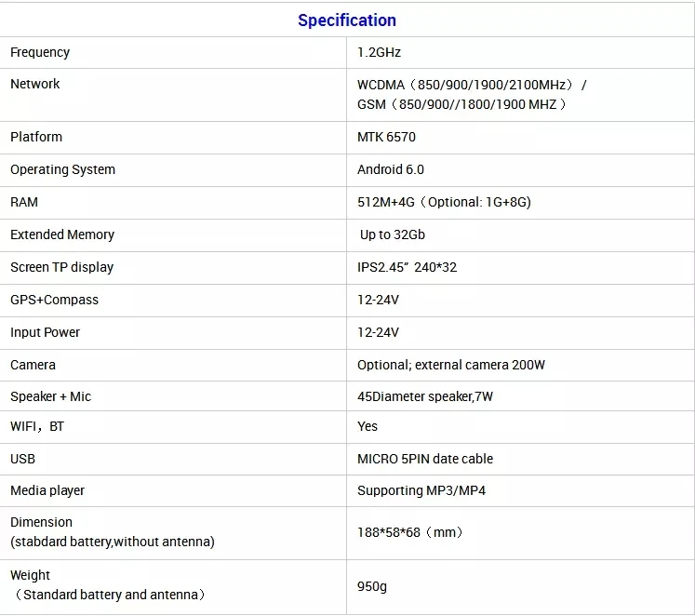Select the "Network" row label
The width and height of the screenshot is (695, 616).
coord(35,84)
